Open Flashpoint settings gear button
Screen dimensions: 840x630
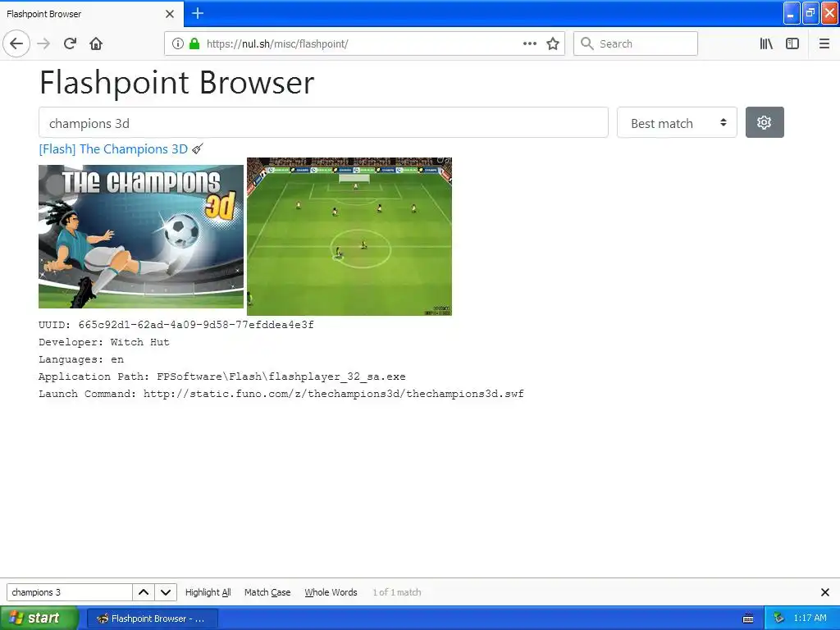tap(765, 122)
